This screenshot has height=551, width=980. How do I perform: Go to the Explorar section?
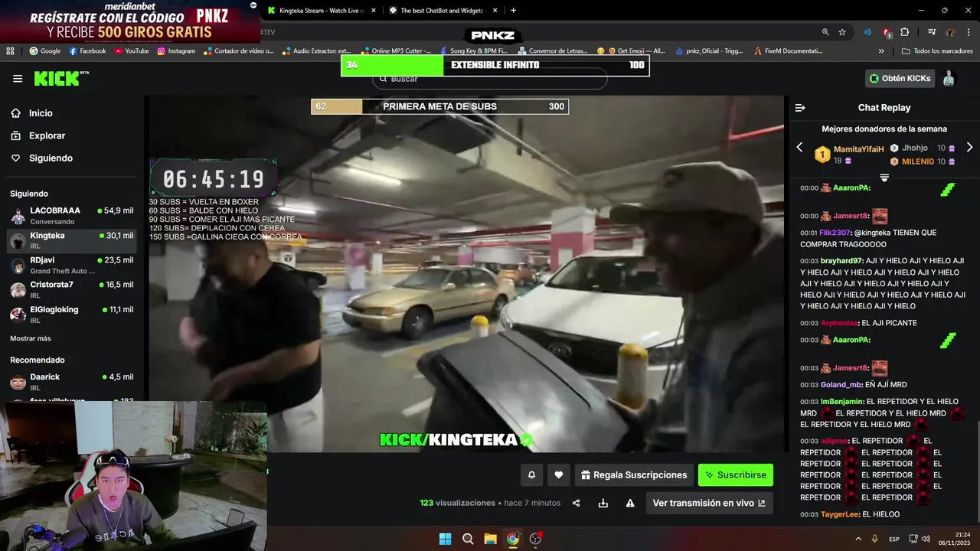coord(47,135)
